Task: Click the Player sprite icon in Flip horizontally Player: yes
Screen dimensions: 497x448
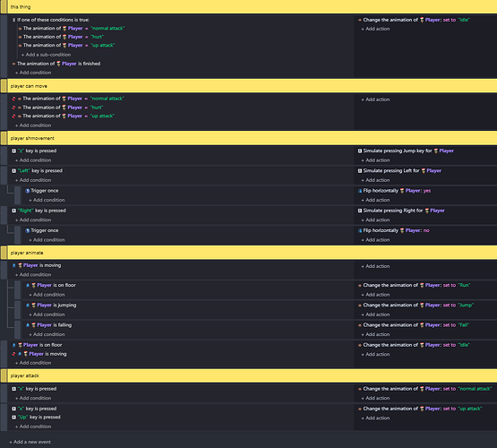Action: click(x=402, y=191)
